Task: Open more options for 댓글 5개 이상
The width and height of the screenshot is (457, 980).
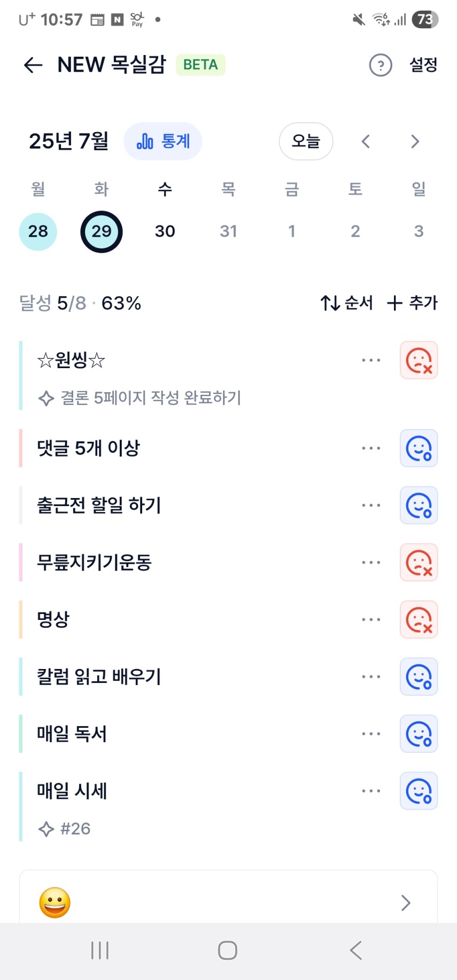Action: [x=371, y=448]
